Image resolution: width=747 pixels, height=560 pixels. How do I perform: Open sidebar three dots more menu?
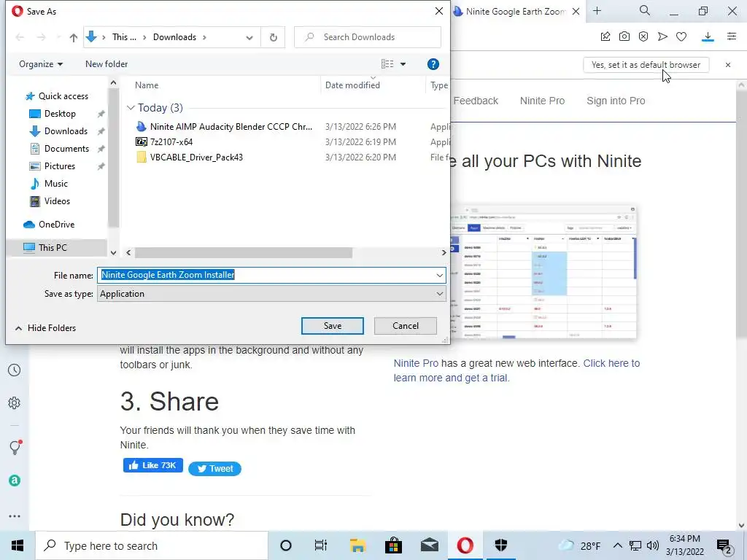pos(15,516)
